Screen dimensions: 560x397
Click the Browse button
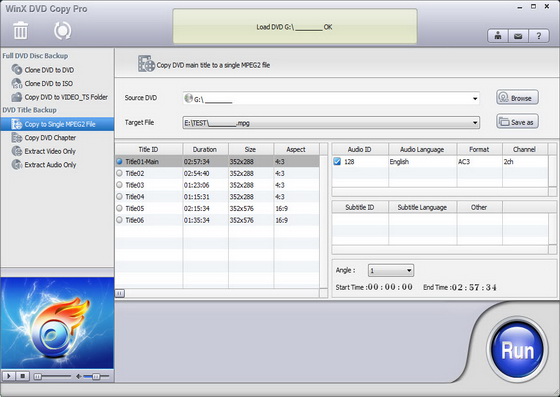tap(517, 97)
